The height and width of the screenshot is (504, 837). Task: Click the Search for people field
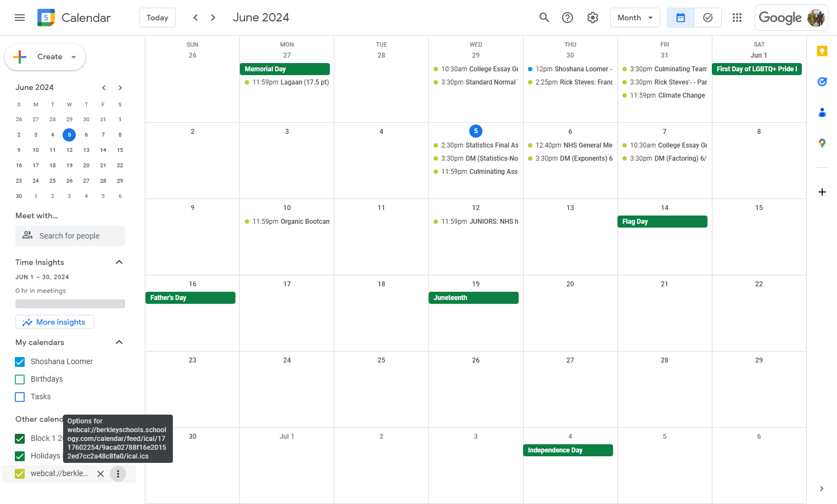tap(70, 236)
